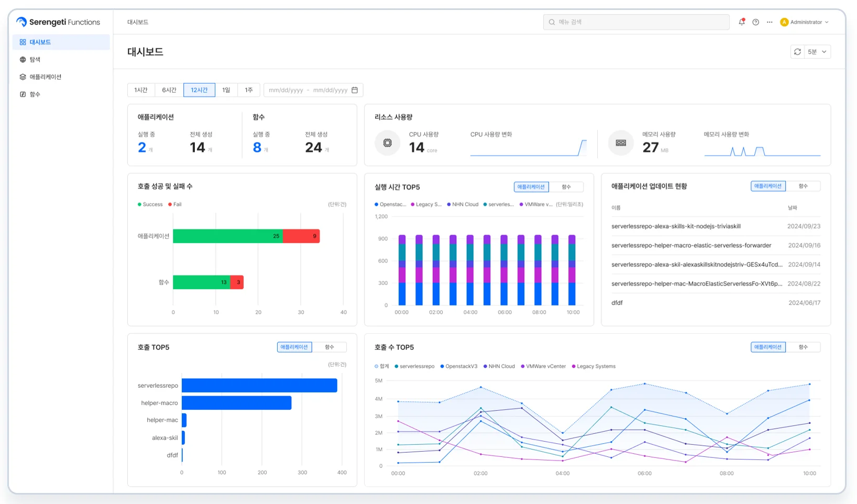Expand the Administrator account menu

(805, 22)
